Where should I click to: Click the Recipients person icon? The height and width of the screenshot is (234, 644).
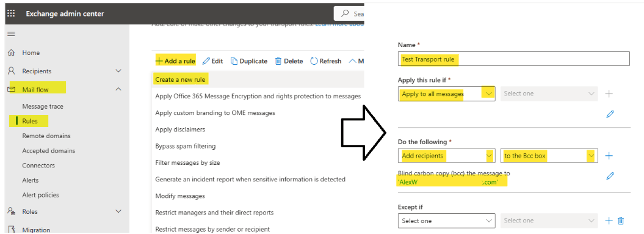[12, 71]
